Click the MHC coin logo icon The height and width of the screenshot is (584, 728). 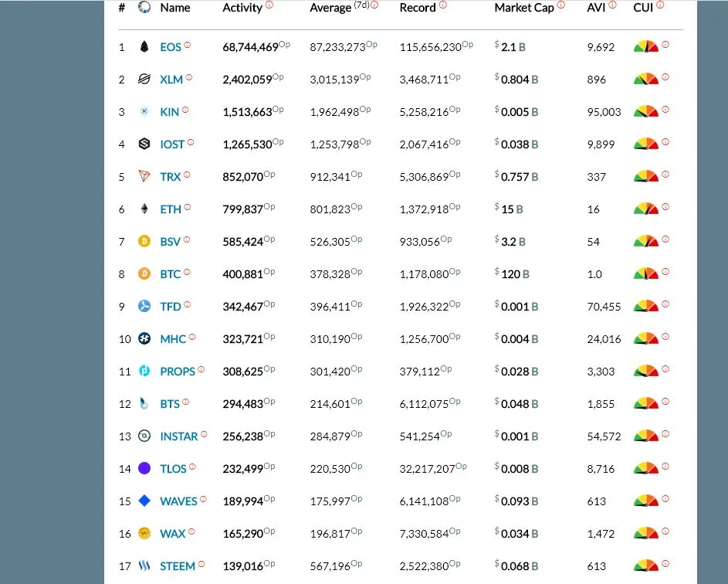click(144, 338)
